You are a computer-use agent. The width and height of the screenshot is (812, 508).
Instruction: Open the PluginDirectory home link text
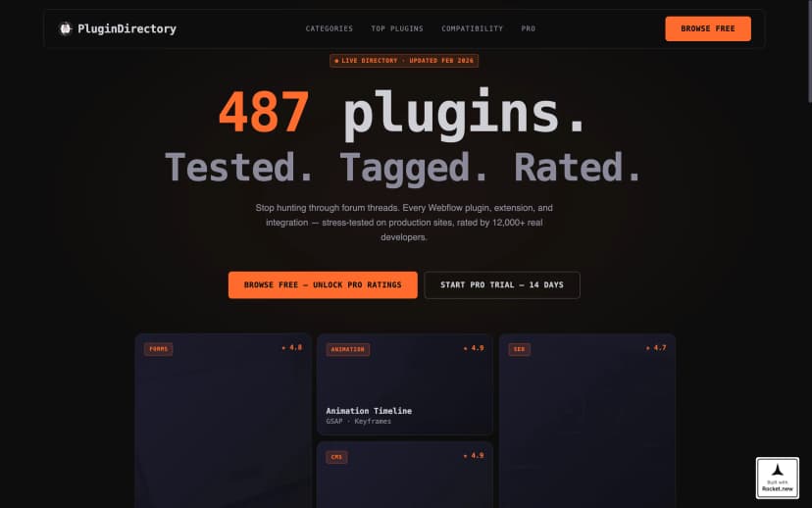(x=127, y=29)
